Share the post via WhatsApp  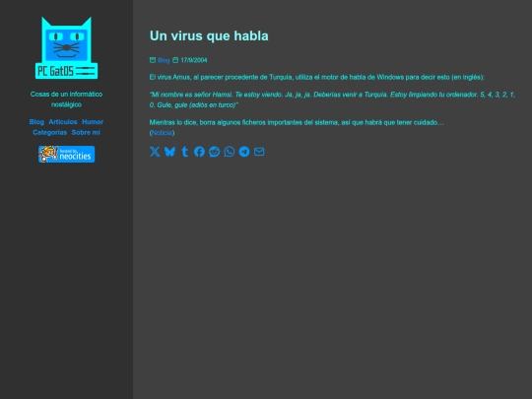230,152
